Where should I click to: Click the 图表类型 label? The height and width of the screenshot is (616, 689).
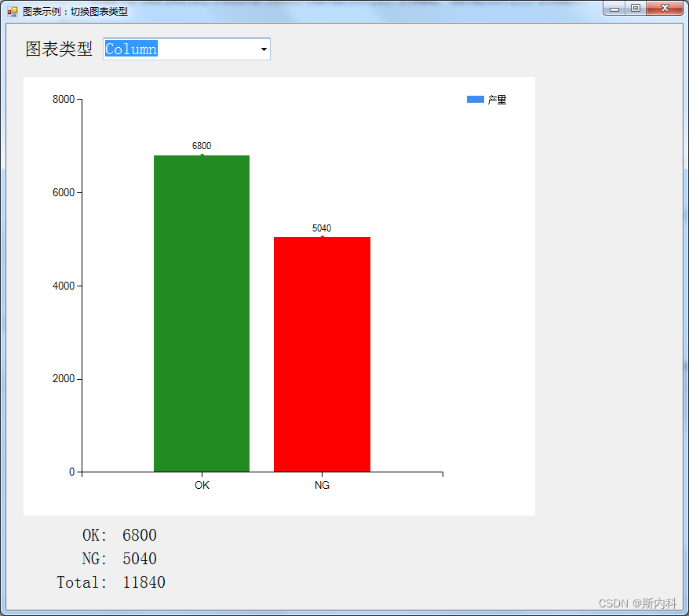click(x=59, y=49)
